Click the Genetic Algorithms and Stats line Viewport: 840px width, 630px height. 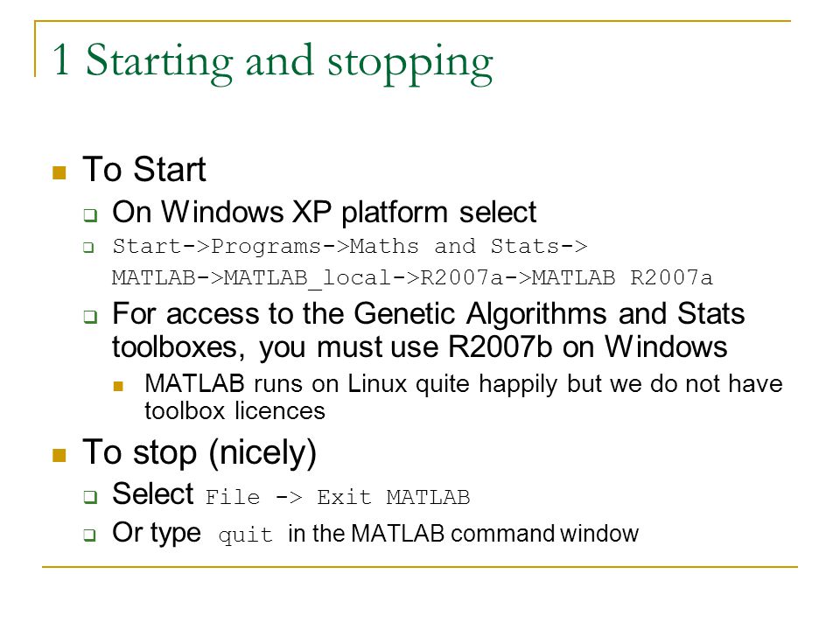(x=429, y=313)
